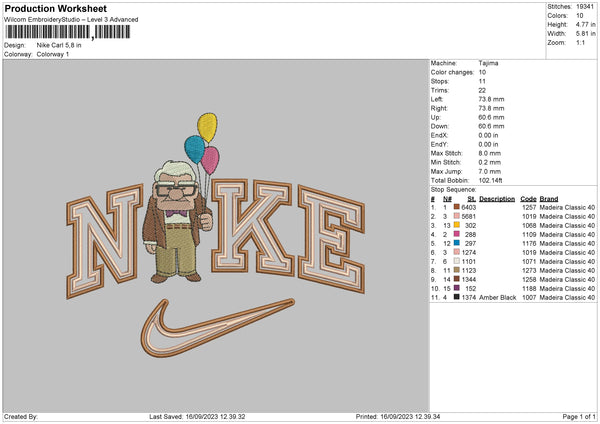Click the 'Code' column header
Viewport: 600px width, 424px height.
[x=528, y=199]
